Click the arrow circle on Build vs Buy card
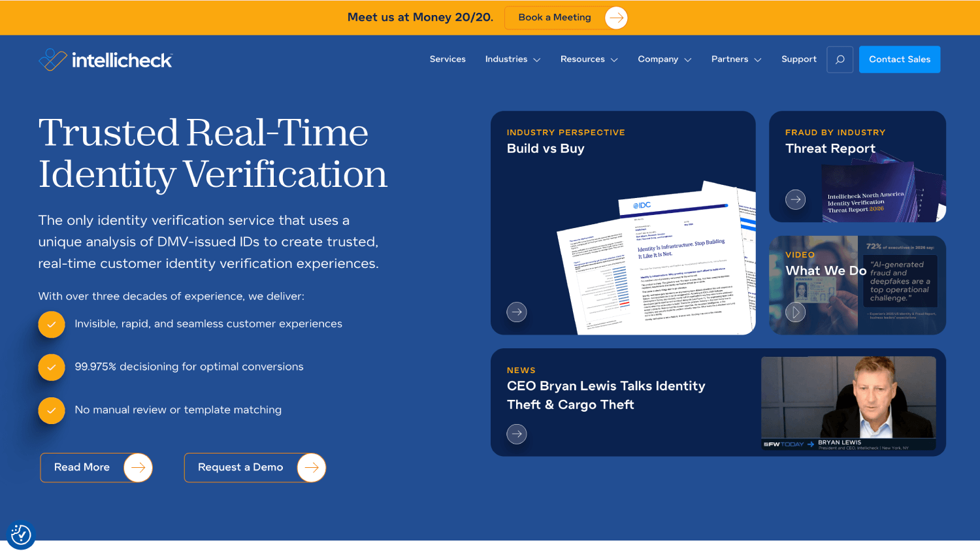Screen dimensions: 980x560 coord(517,312)
